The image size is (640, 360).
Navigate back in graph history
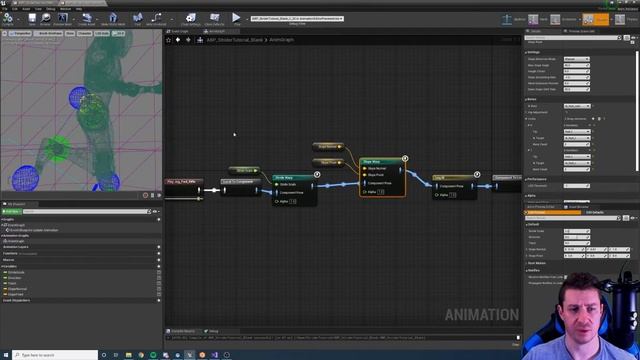click(x=178, y=40)
